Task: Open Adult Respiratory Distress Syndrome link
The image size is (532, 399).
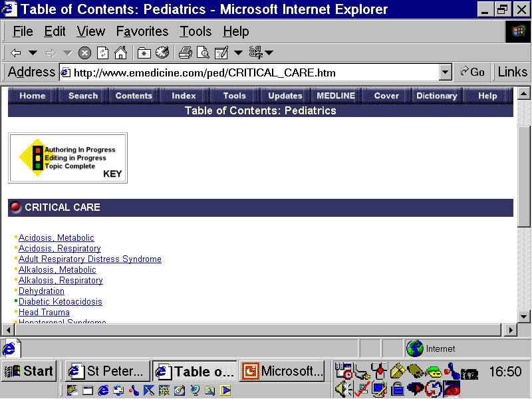Action: click(90, 259)
